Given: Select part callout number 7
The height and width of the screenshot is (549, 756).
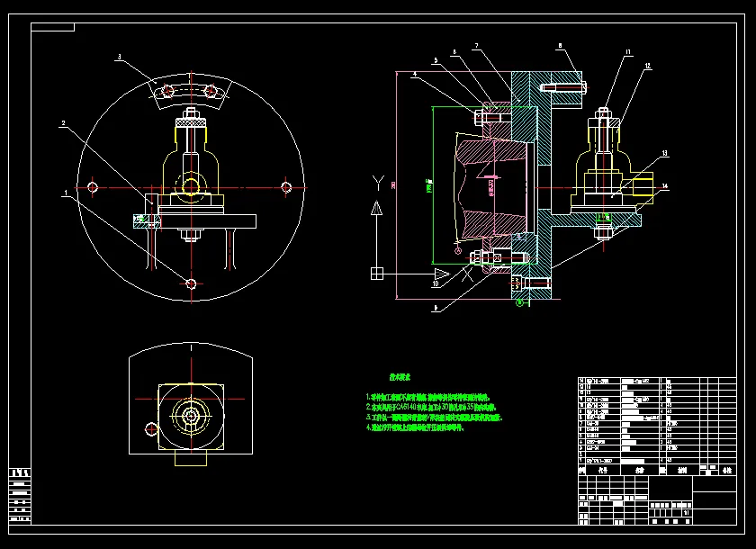Looking at the screenshot, I should [476, 46].
